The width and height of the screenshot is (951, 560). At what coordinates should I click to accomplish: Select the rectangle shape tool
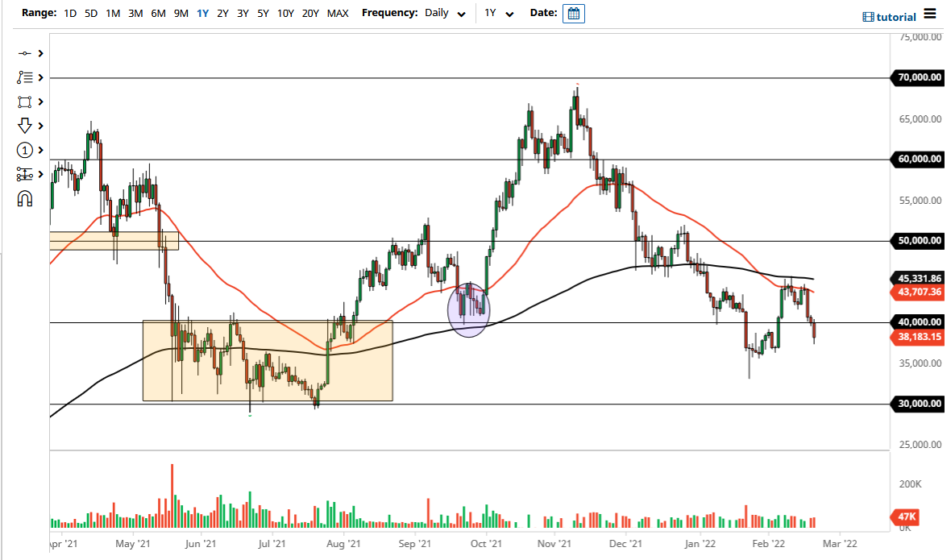click(x=25, y=102)
